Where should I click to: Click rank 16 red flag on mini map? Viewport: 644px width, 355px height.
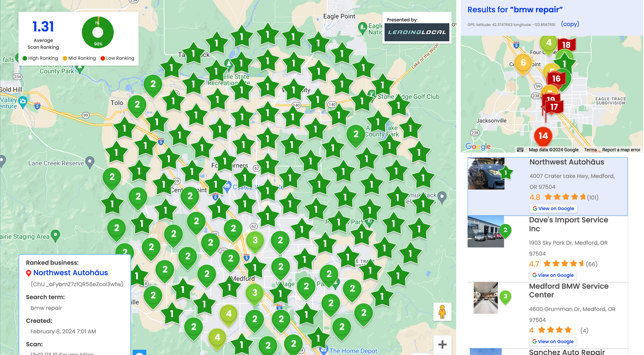556,78
